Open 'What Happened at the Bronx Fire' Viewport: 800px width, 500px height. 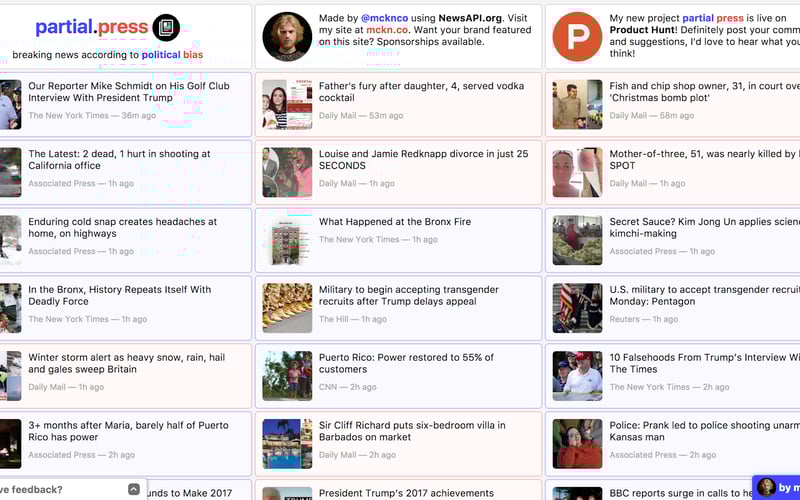pyautogui.click(x=395, y=222)
